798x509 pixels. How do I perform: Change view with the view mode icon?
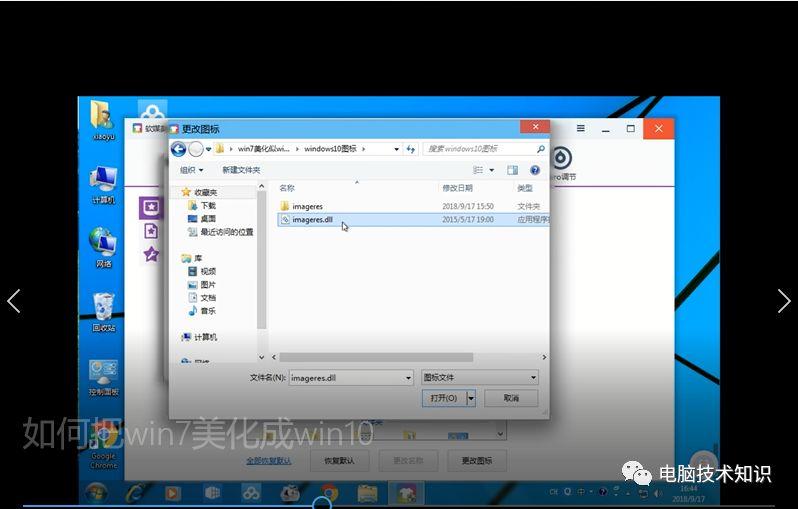pyautogui.click(x=478, y=169)
